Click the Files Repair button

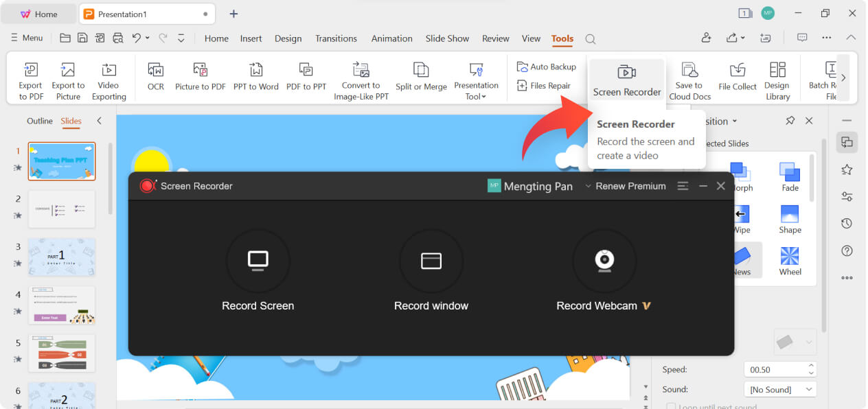point(544,86)
